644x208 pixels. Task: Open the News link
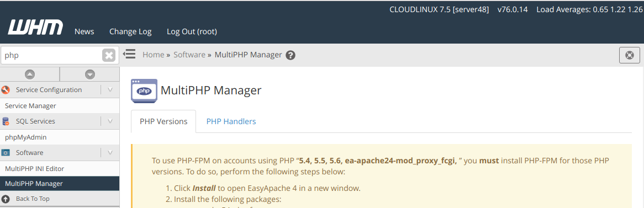click(84, 31)
